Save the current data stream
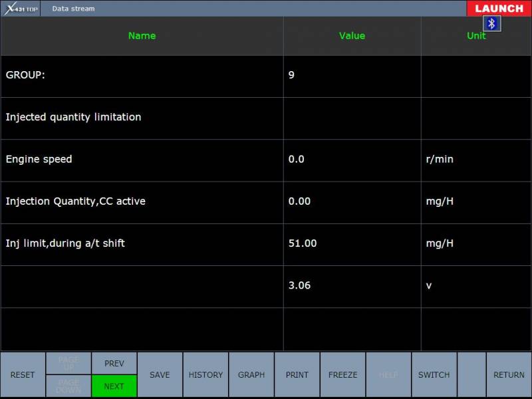 [x=160, y=375]
